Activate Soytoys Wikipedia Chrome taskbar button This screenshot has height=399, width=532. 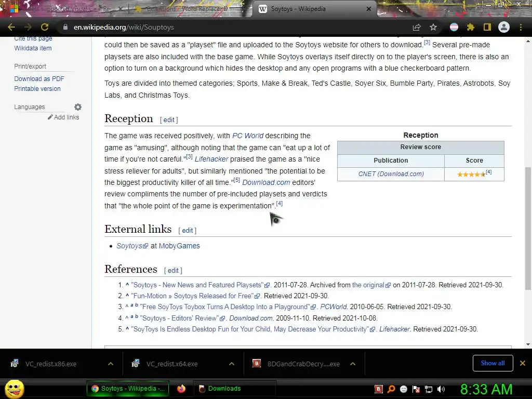[128, 389]
